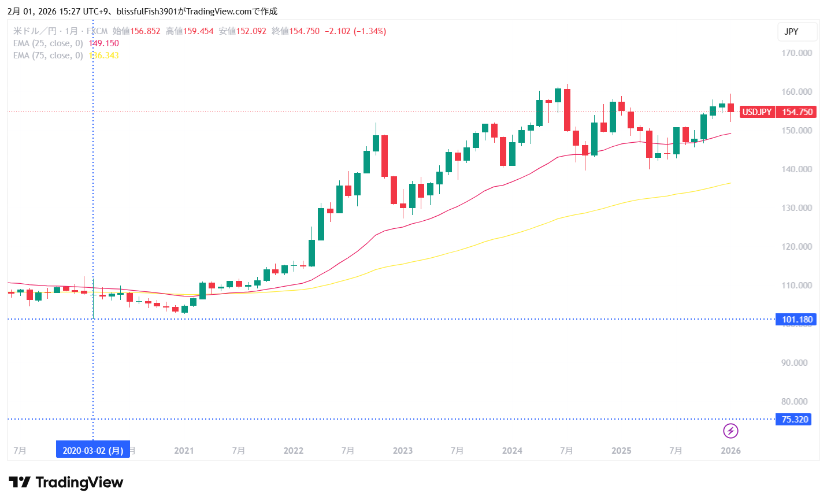Click the red USDJPY symbol tag
Screen dimensions: 827x504
(756, 112)
